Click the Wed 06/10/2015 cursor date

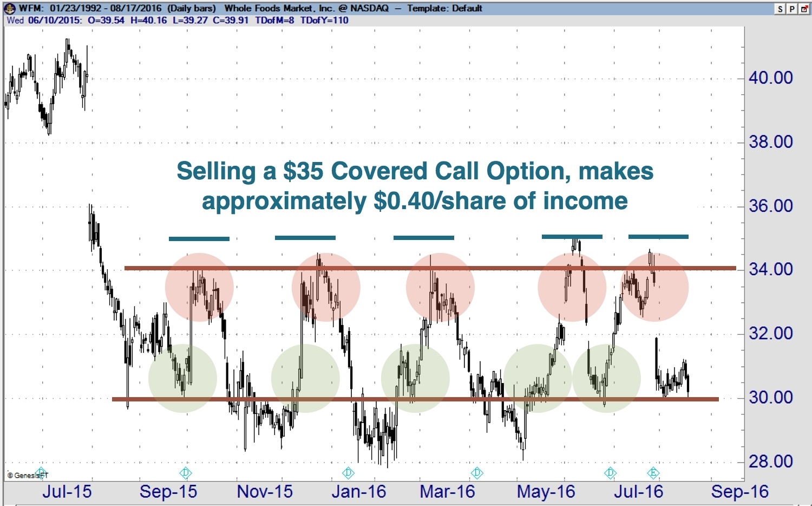click(x=44, y=20)
